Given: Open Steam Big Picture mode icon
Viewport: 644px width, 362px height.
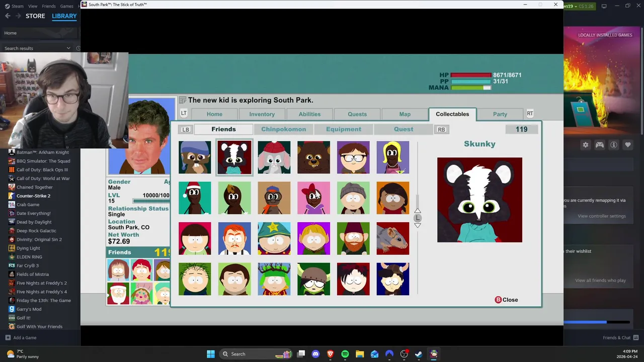Looking at the screenshot, I should [604, 6].
